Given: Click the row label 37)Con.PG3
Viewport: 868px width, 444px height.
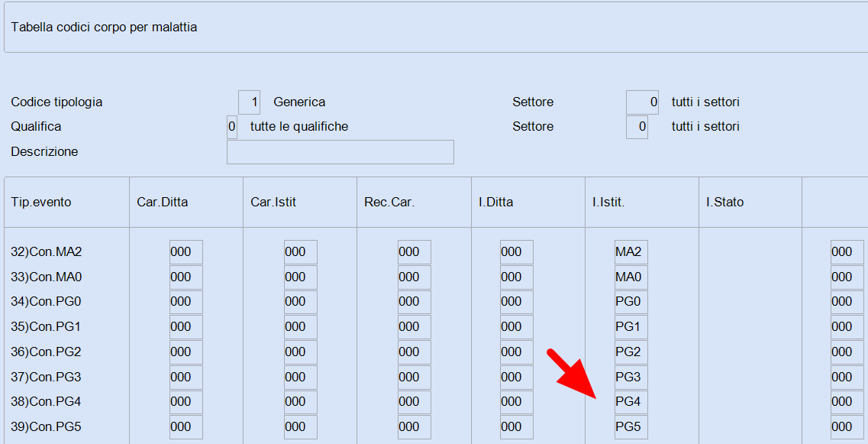Looking at the screenshot, I should (x=46, y=377).
